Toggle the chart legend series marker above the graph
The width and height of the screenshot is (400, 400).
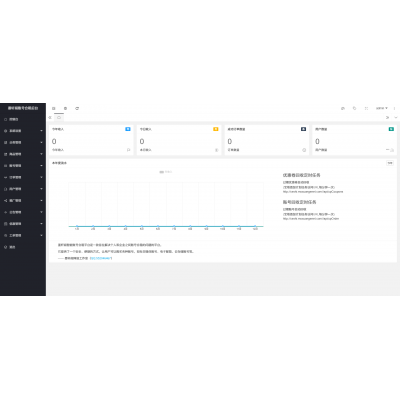(x=162, y=172)
